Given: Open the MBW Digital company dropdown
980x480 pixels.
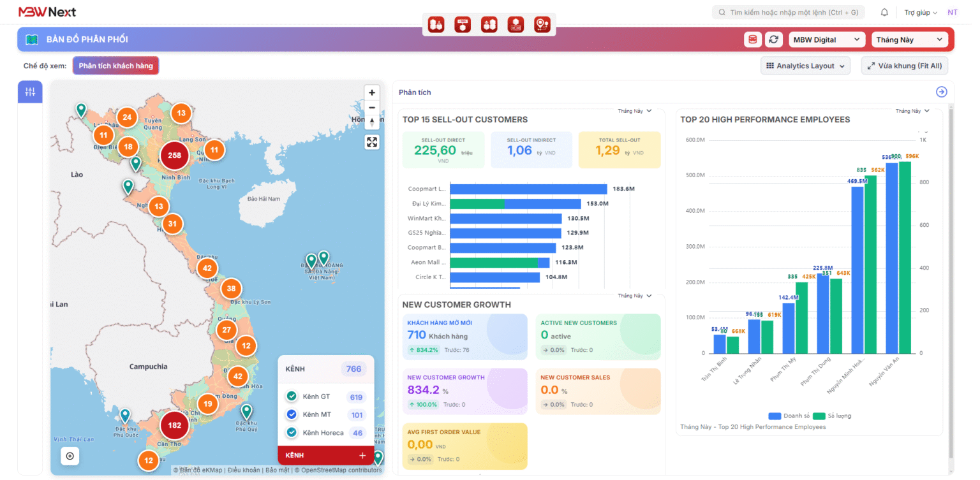Looking at the screenshot, I should click(826, 39).
